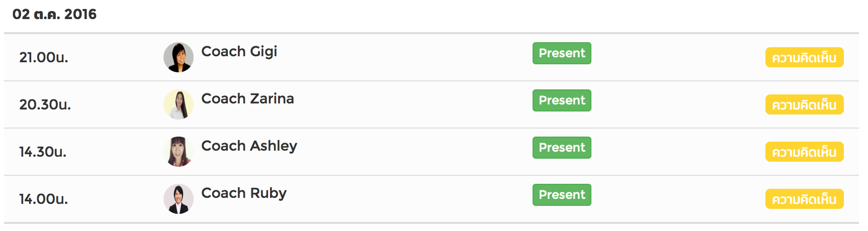Image resolution: width=868 pixels, height=231 pixels.
Task: Click Coach Ruby's profile avatar
Action: (x=179, y=199)
